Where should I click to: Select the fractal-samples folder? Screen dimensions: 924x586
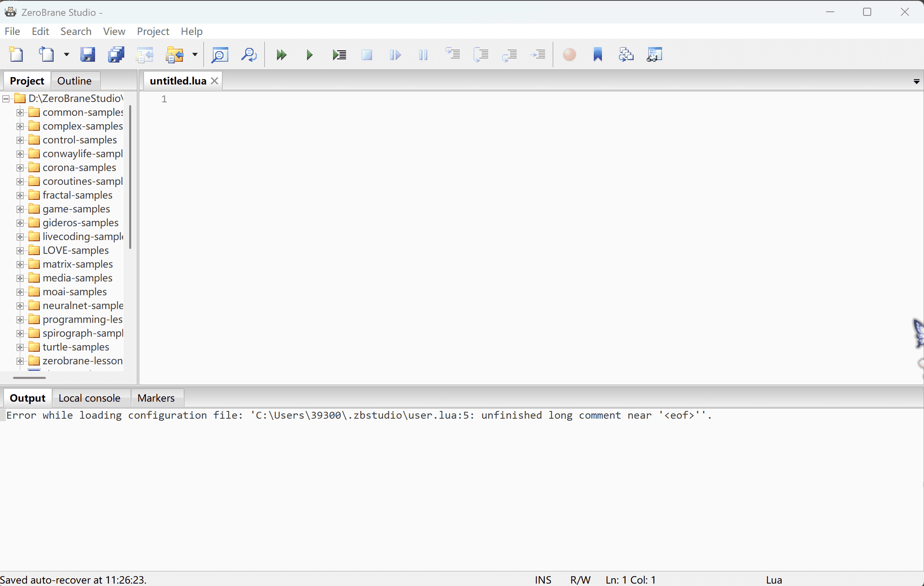[77, 195]
